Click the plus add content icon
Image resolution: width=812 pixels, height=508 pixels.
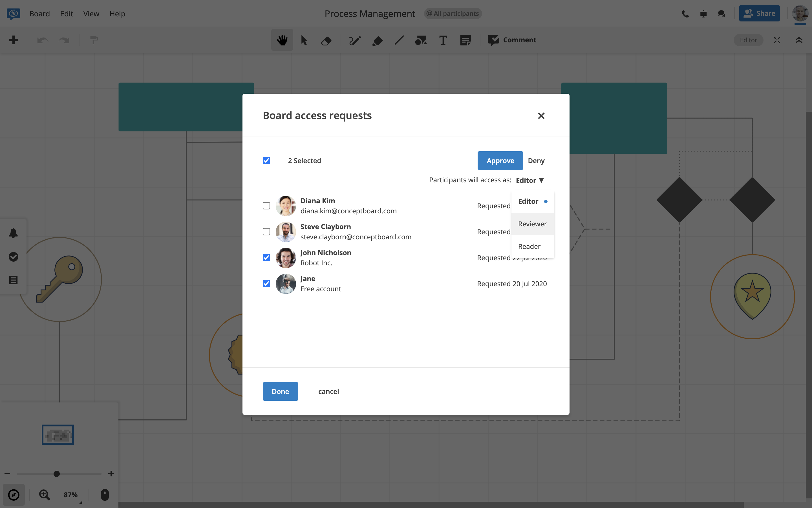click(14, 40)
